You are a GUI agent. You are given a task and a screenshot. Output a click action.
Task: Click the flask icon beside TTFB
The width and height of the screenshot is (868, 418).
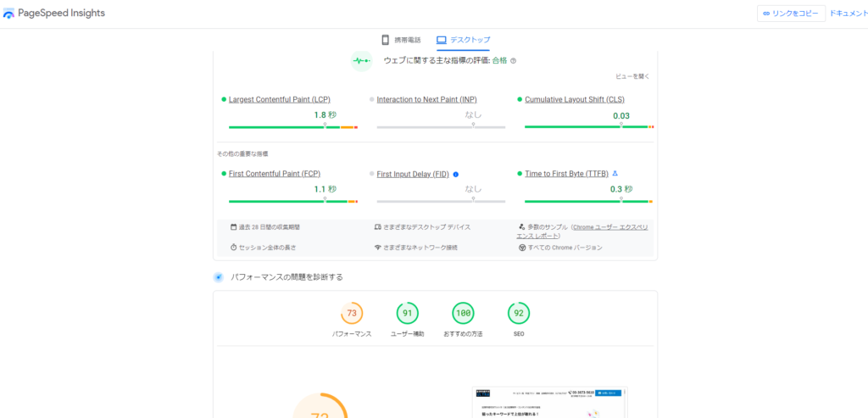pos(615,174)
